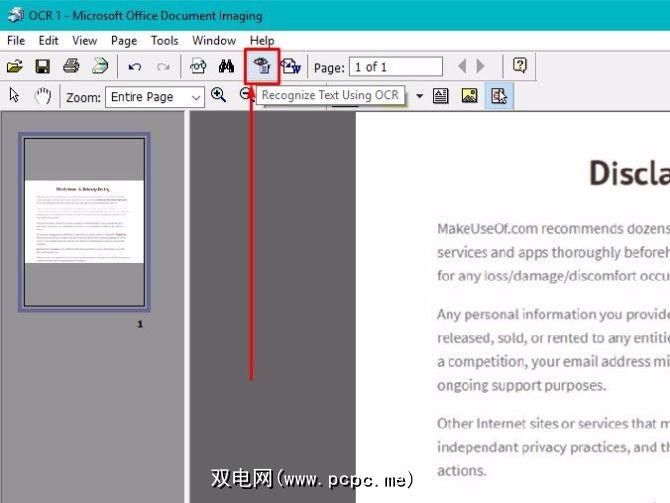This screenshot has height=503, width=670.
Task: Click the Insert Picture icon
Action: pyautogui.click(x=469, y=95)
